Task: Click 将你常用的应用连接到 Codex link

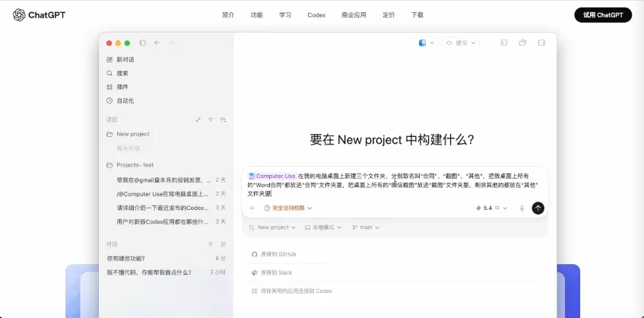Action: [x=292, y=291]
